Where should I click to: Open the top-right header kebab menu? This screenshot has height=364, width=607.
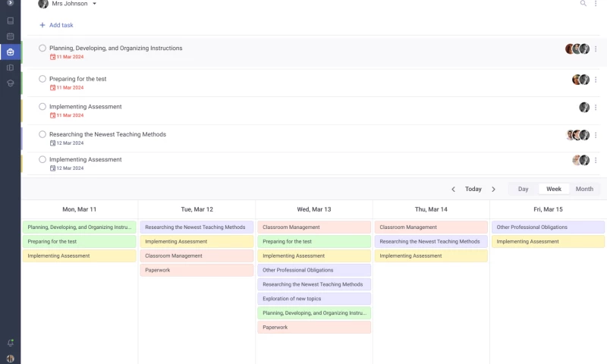tap(596, 3)
